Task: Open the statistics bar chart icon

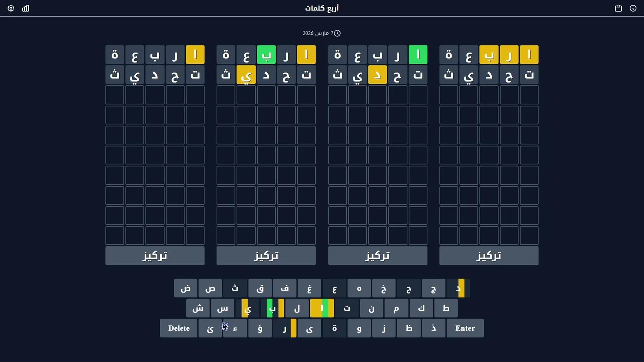Action: (x=26, y=8)
